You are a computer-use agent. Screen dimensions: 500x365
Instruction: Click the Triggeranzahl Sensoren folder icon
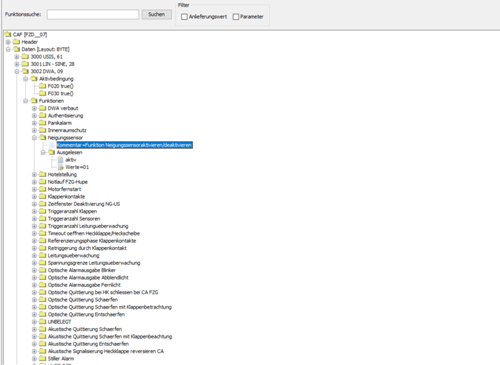(42, 218)
